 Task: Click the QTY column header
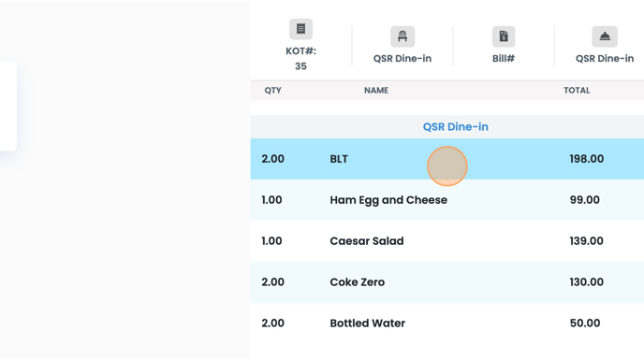[x=272, y=91]
